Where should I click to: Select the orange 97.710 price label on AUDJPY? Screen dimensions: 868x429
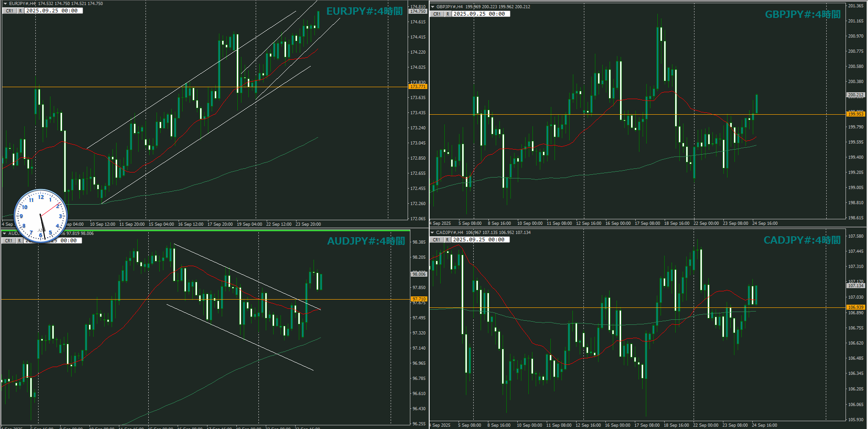(x=419, y=299)
